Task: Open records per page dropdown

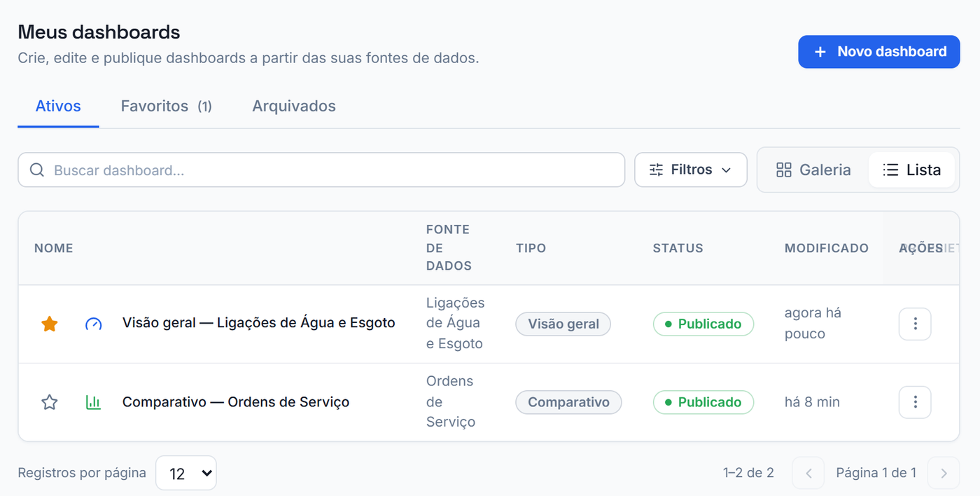Action: click(x=186, y=473)
